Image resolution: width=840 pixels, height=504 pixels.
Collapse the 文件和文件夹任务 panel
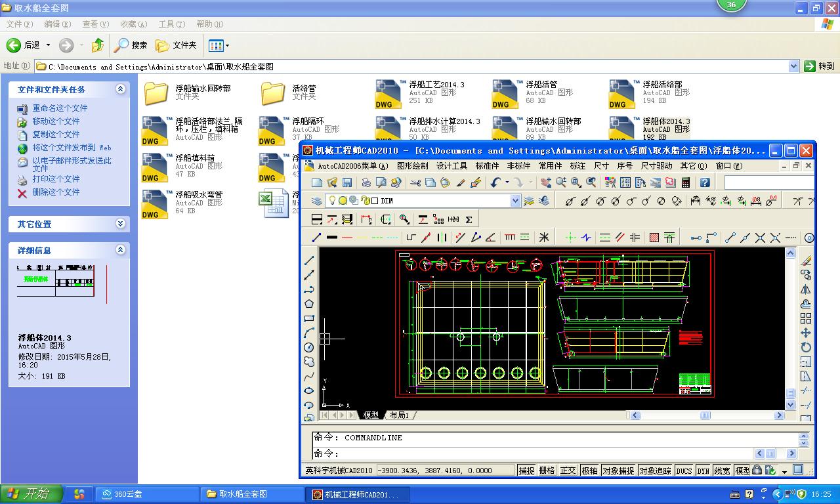pyautogui.click(x=120, y=89)
